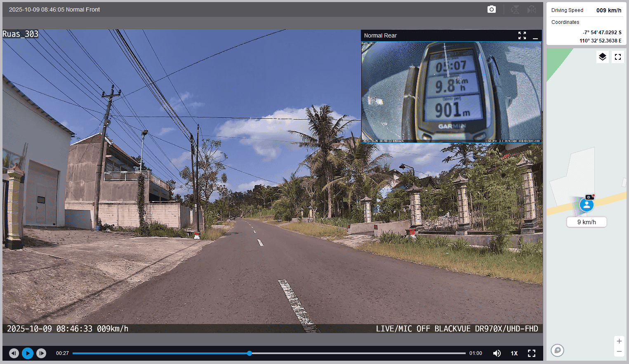Open the 1X playback speed menu
Image resolution: width=629 pixels, height=364 pixels.
point(514,353)
